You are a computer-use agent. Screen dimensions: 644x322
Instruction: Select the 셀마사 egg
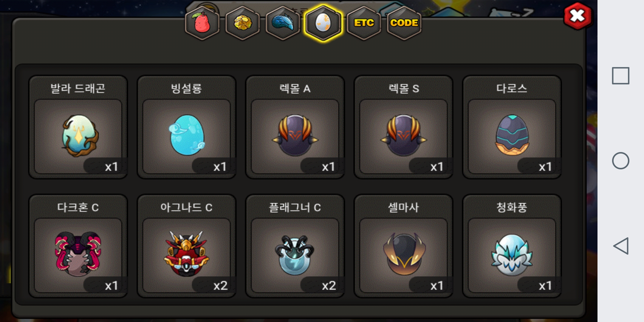(x=404, y=246)
